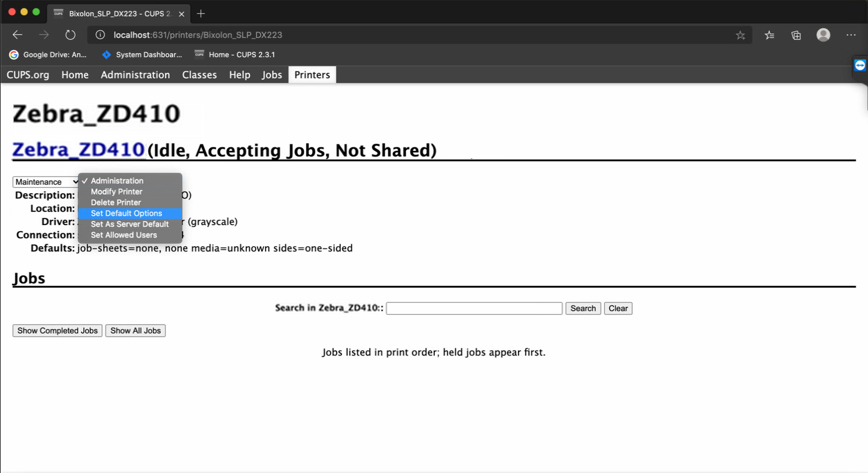
Task: Open a new tab with the plus icon
Action: pyautogui.click(x=201, y=13)
